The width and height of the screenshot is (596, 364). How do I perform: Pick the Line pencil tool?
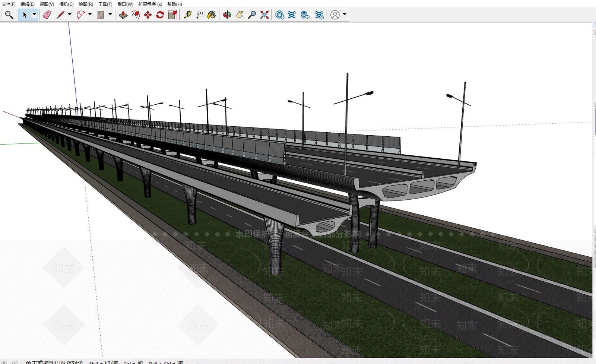(60, 15)
